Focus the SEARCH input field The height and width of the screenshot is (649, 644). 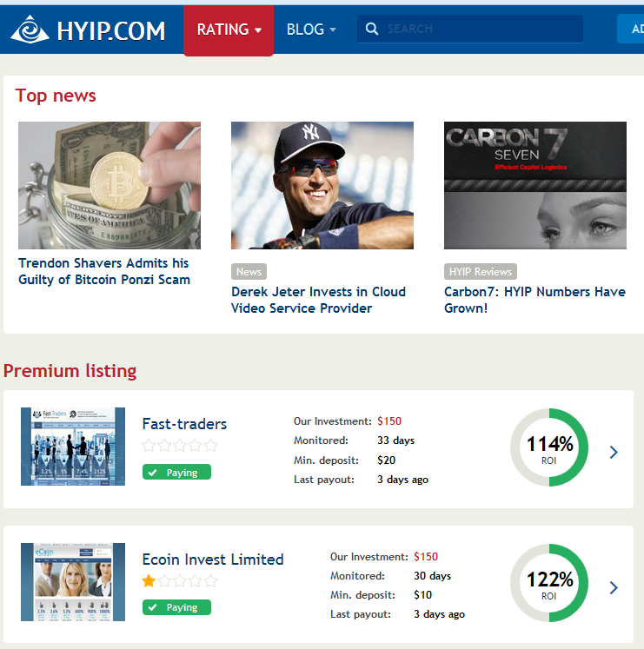[x=470, y=29]
